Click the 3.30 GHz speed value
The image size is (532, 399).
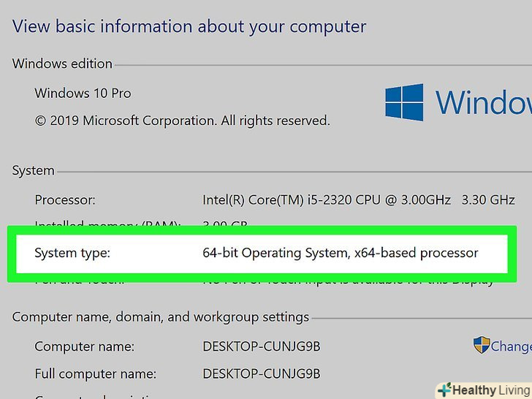tap(488, 199)
